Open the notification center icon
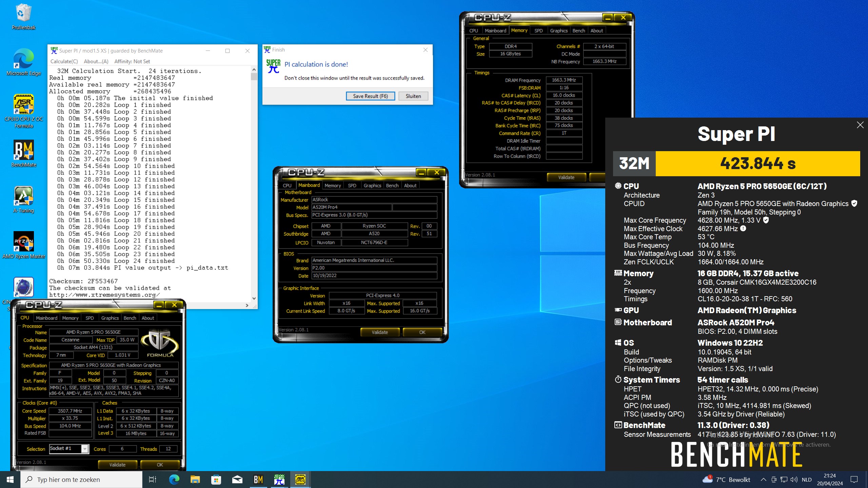 [854, 480]
